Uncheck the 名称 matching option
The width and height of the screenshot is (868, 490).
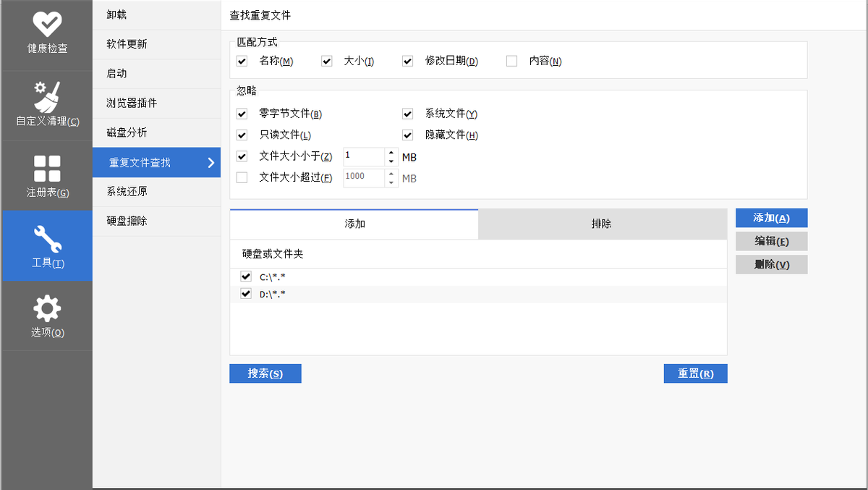pos(242,61)
